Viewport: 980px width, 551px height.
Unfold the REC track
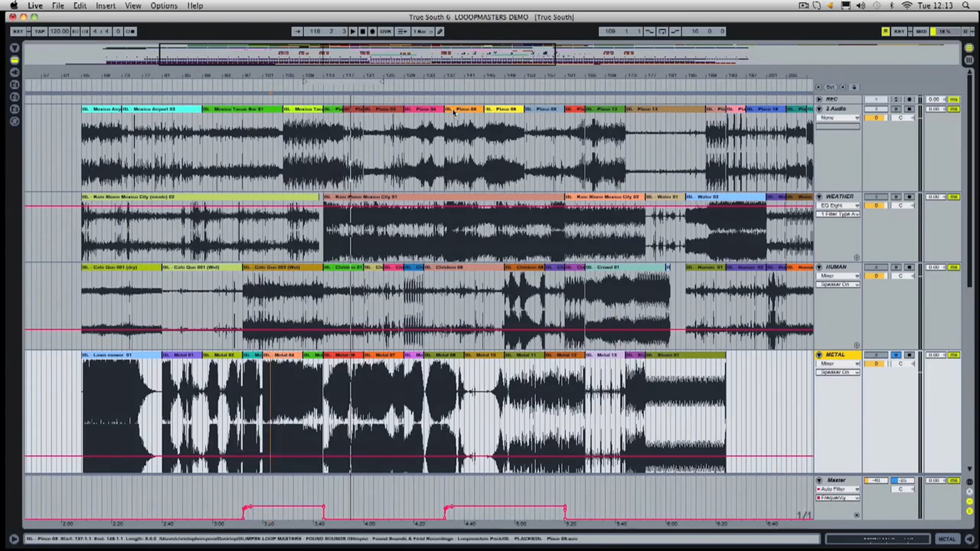(x=819, y=99)
